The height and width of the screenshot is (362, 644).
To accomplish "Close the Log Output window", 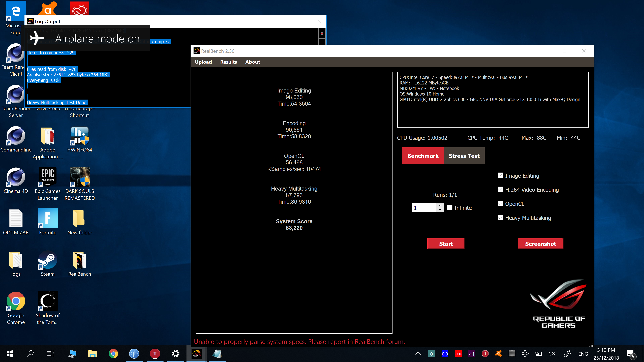I will (319, 21).
